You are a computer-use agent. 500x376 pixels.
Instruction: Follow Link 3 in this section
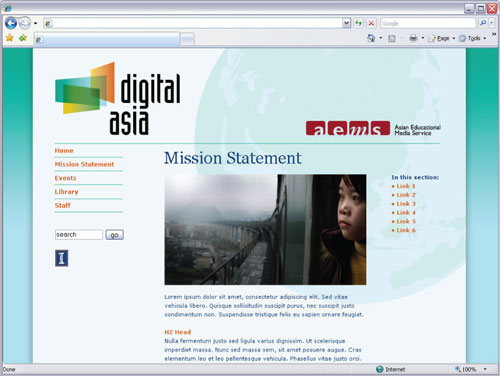[406, 204]
